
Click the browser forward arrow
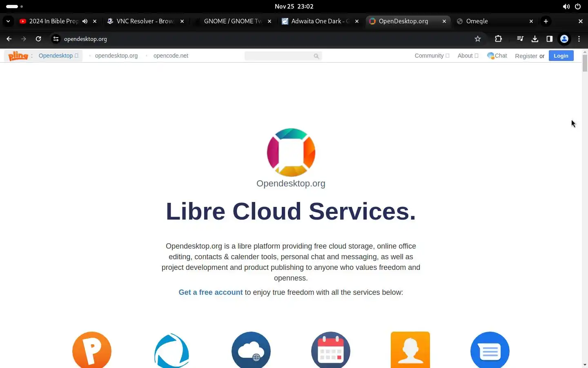(24, 39)
